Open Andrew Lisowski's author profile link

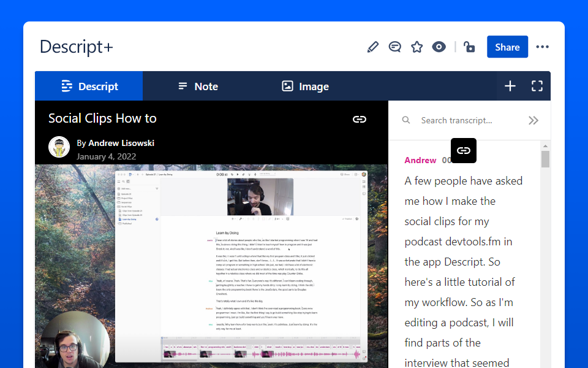pyautogui.click(x=121, y=143)
